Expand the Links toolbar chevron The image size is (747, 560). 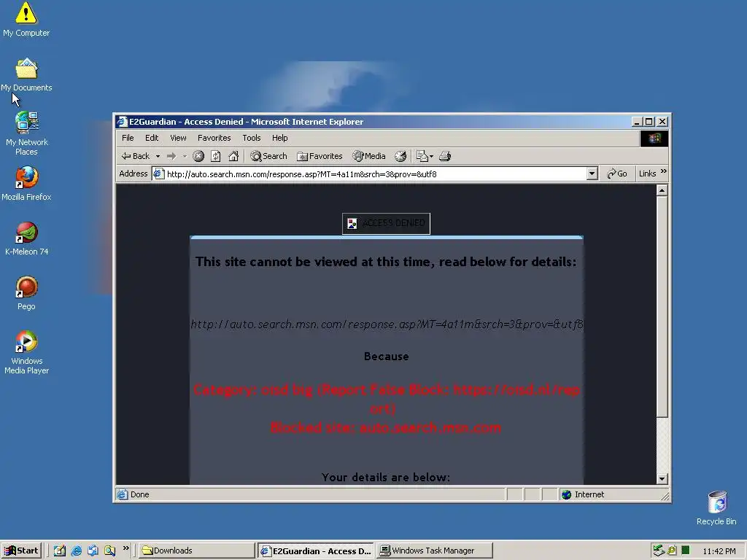(x=664, y=171)
